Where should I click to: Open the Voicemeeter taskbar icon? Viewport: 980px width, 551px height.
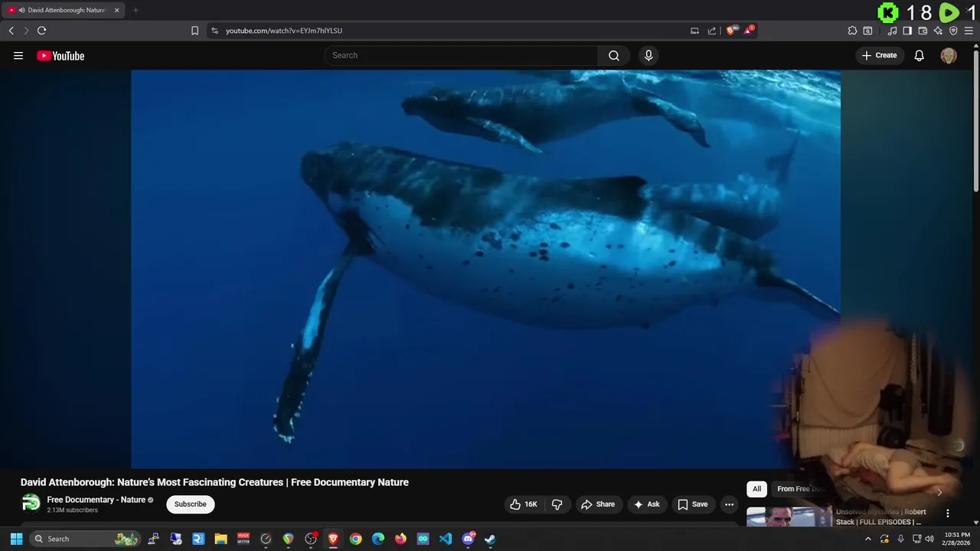243,539
